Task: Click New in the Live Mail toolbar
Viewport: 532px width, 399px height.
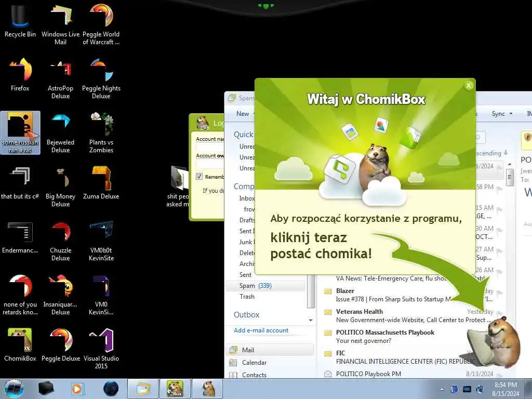Action: [243, 114]
